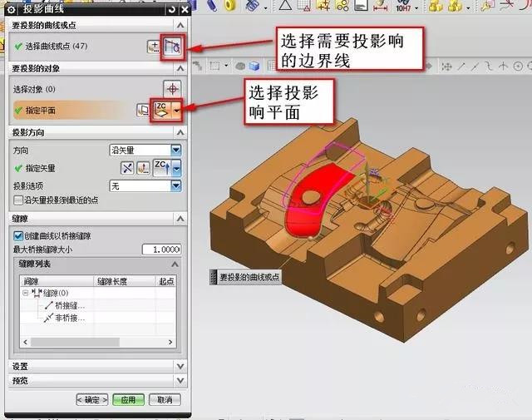Click the 选择对象 crosshair target icon
The width and height of the screenshot is (532, 420).
pyautogui.click(x=172, y=87)
